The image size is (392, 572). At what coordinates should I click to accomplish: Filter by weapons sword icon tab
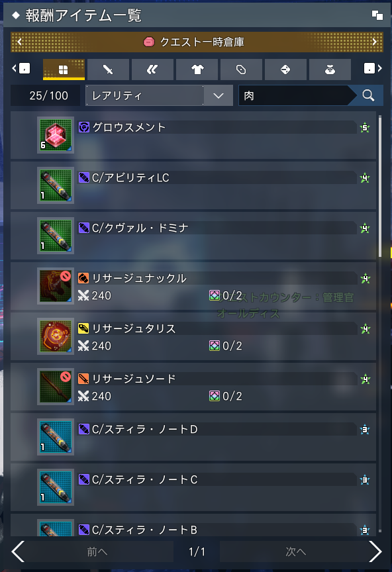click(108, 70)
